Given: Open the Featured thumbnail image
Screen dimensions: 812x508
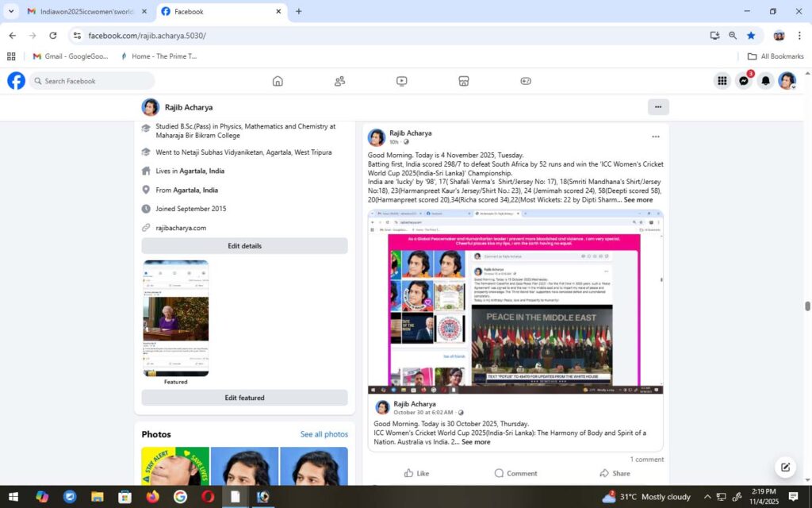Looking at the screenshot, I should pyautogui.click(x=176, y=317).
